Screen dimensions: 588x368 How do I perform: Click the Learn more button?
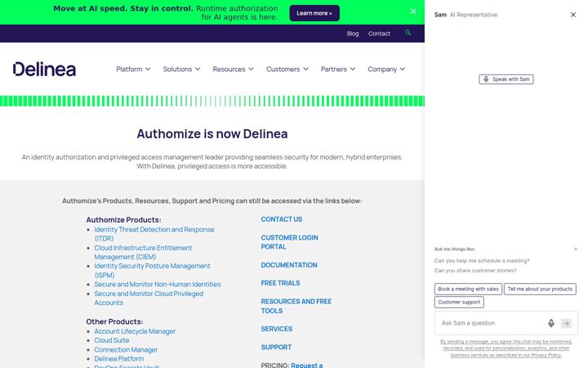coord(314,13)
